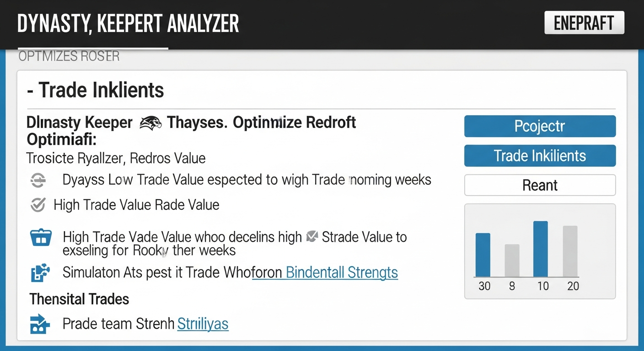
Task: Open the Bindentall Strengts link
Action: (x=341, y=272)
